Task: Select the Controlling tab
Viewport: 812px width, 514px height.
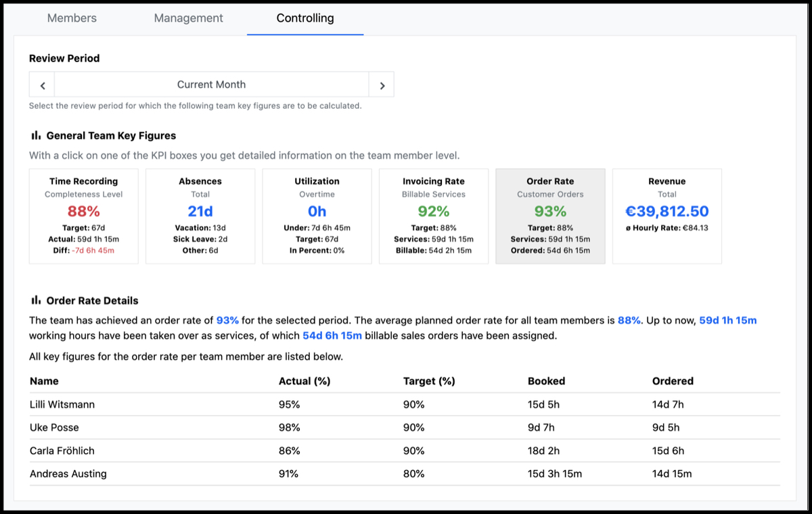Action: 305,18
